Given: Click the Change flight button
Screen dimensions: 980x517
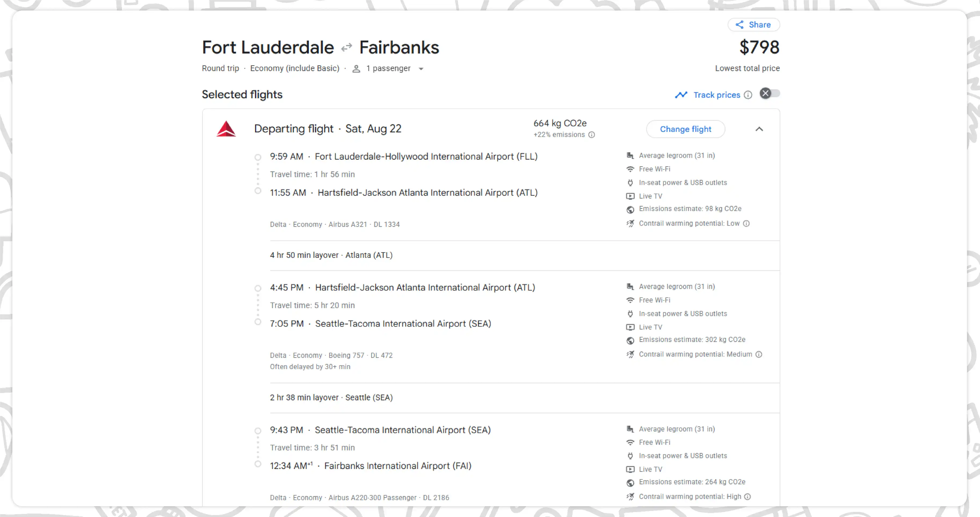Looking at the screenshot, I should 685,129.
